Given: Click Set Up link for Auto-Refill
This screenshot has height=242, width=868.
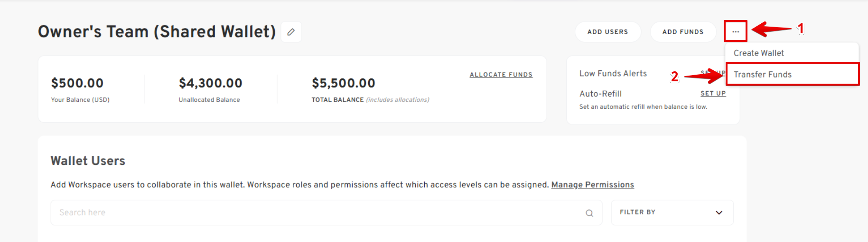Looking at the screenshot, I should (713, 94).
